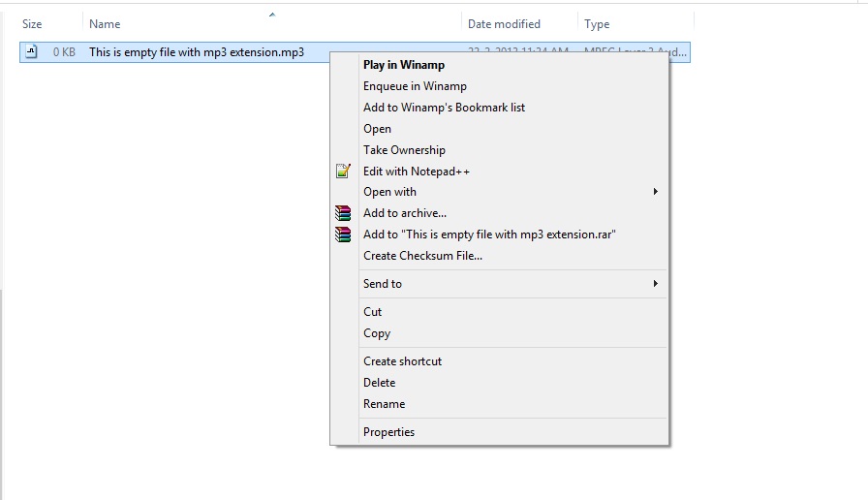Viewport: 868px width, 500px height.
Task: Choose Add to Winamp's Bookmark list
Action: coord(444,108)
